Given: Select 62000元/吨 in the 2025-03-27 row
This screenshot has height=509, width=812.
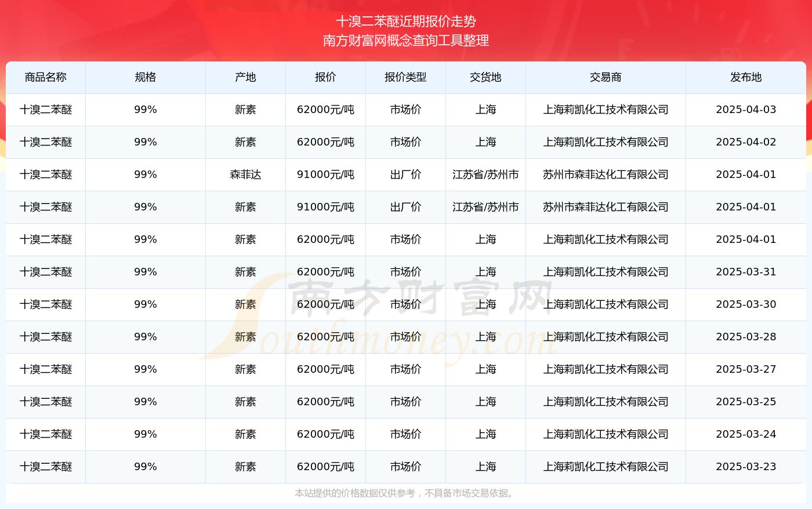Looking at the screenshot, I should (x=325, y=369).
